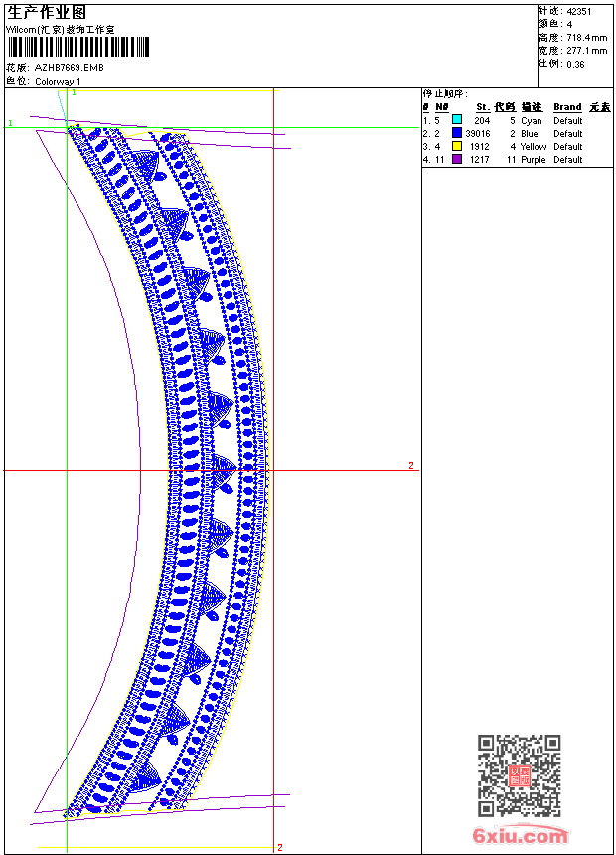This screenshot has width=616, height=855.
Task: Select stitch count cell 1912
Action: pos(480,147)
